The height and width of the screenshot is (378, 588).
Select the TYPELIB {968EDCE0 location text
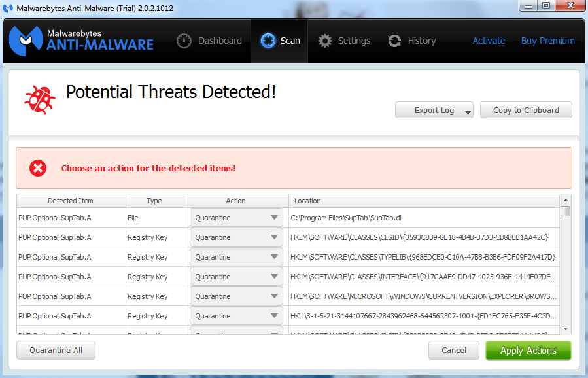[x=423, y=257]
